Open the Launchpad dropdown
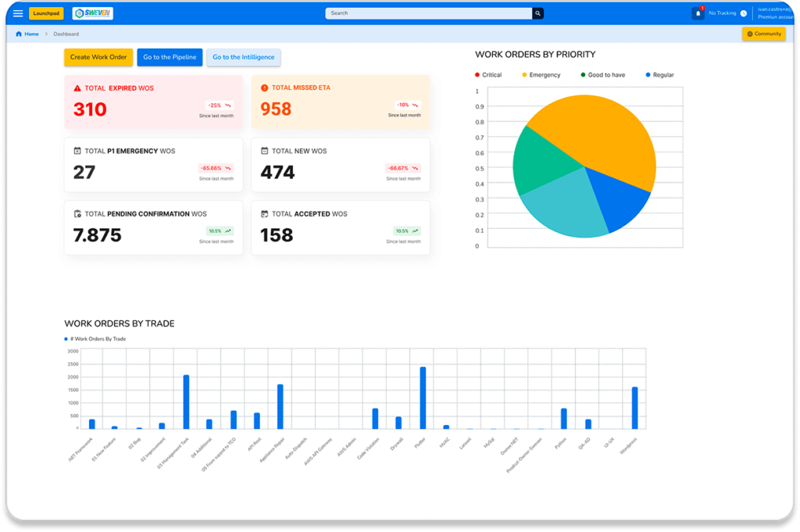The image size is (800, 532). pos(46,13)
